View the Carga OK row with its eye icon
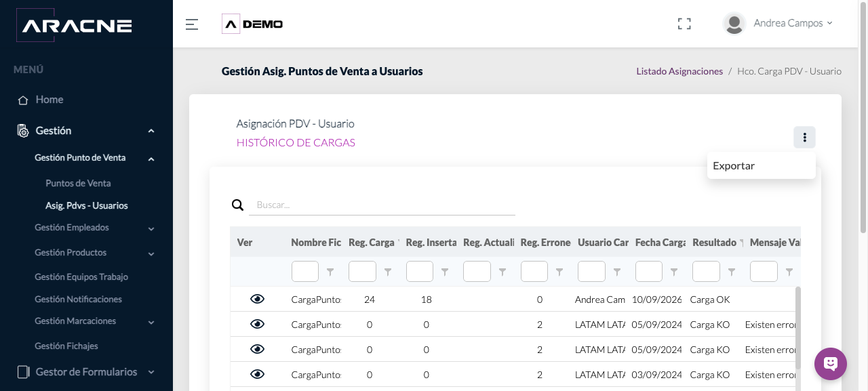The image size is (868, 391). tap(257, 299)
